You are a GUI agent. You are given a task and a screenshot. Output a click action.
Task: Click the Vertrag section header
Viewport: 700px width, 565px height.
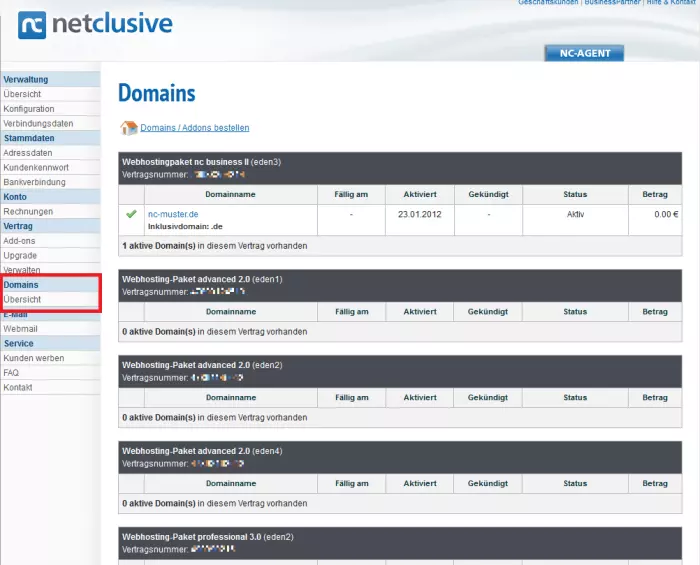click(x=50, y=226)
